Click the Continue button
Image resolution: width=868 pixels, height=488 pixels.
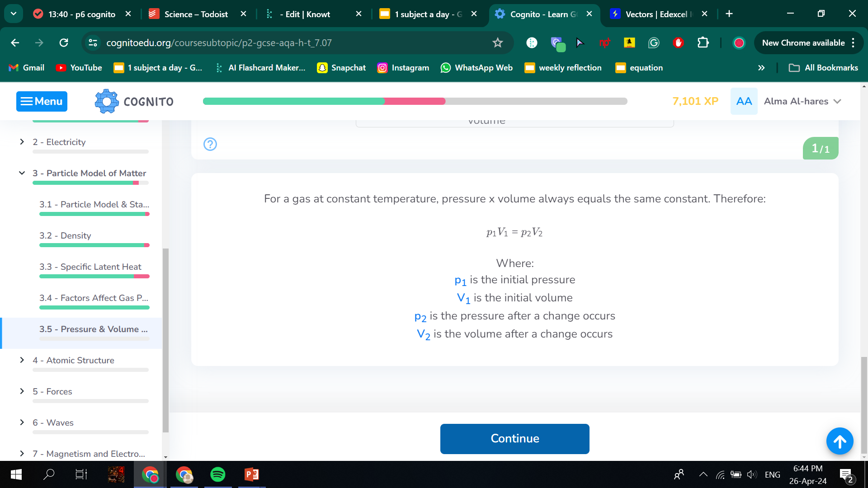click(514, 438)
